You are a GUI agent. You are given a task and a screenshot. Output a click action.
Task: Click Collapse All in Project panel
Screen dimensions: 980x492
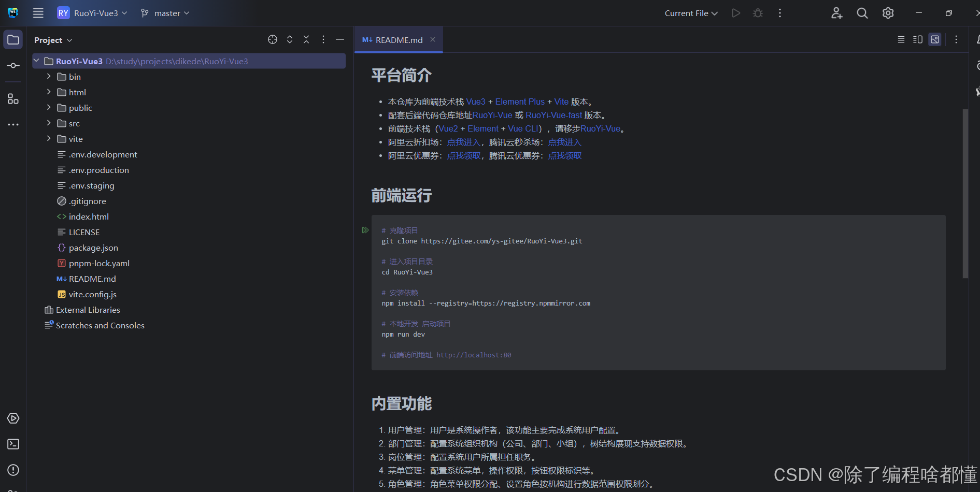tap(306, 39)
